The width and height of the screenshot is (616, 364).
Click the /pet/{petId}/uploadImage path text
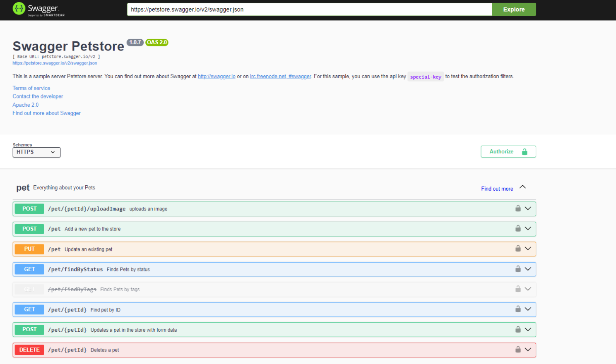click(87, 209)
